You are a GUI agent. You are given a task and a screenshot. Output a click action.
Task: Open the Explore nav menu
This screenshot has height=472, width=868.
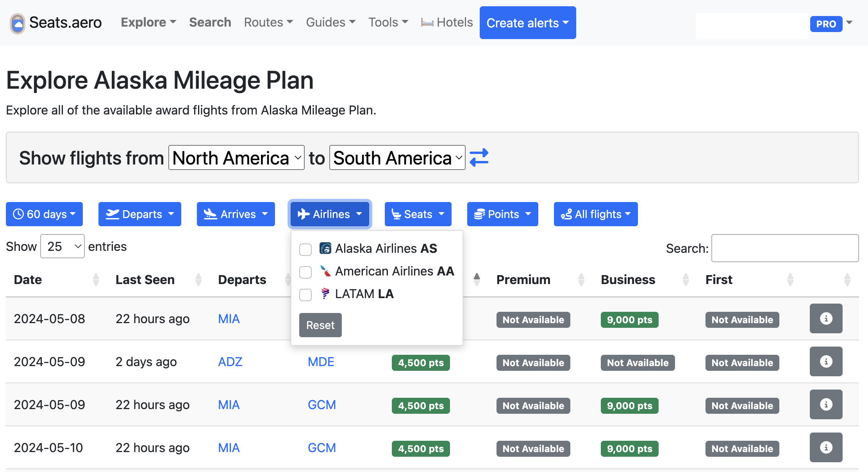pyautogui.click(x=148, y=22)
